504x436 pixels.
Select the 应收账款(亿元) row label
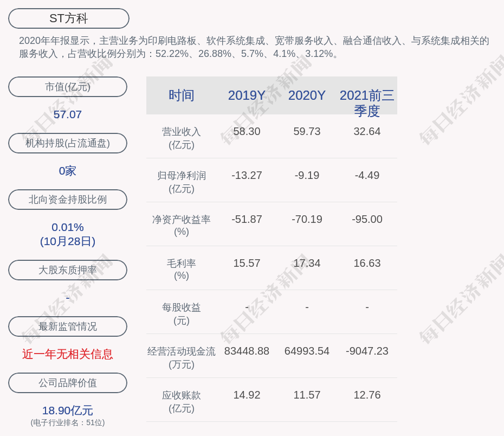tap(182, 402)
